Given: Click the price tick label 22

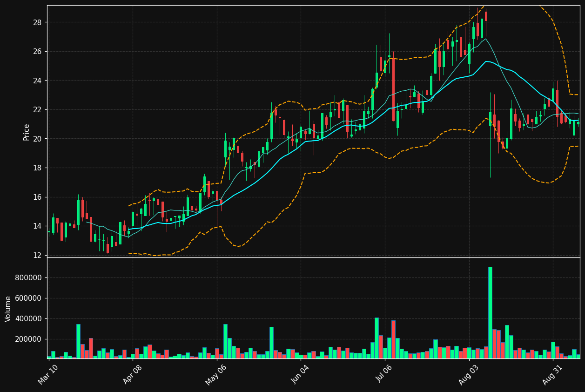Looking at the screenshot, I should 38,110.
